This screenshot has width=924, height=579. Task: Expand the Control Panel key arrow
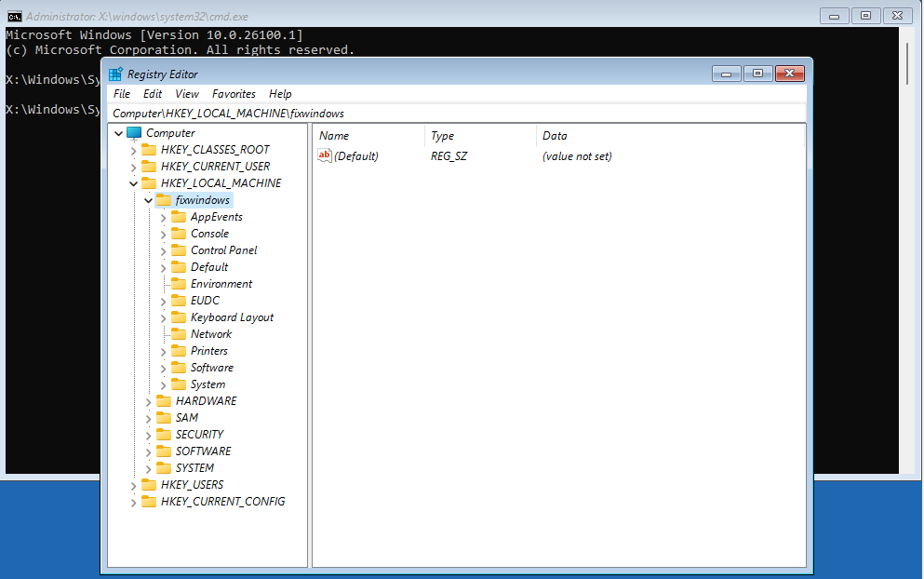pyautogui.click(x=163, y=251)
